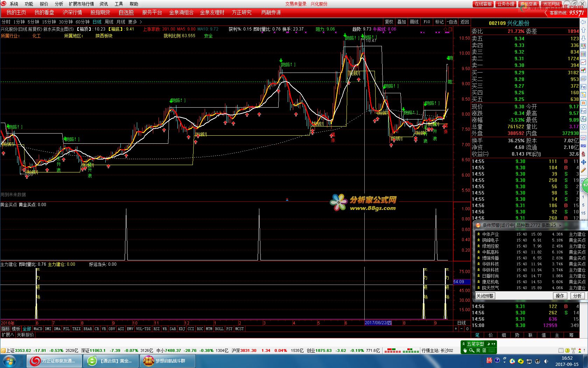Open the 模板 template tab
The height and width of the screenshot is (368, 588).
[x=16, y=329]
